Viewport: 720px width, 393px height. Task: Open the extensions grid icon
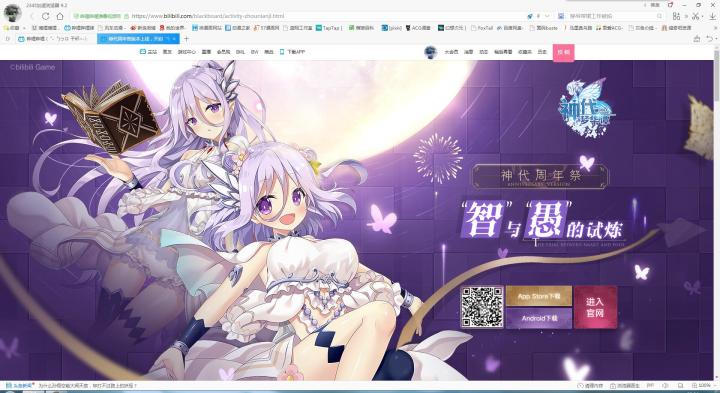(x=676, y=16)
